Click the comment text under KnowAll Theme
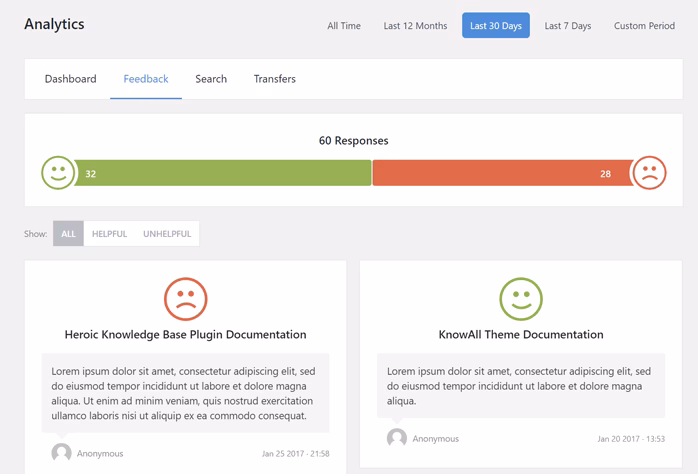Image resolution: width=698 pixels, height=474 pixels. (519, 386)
